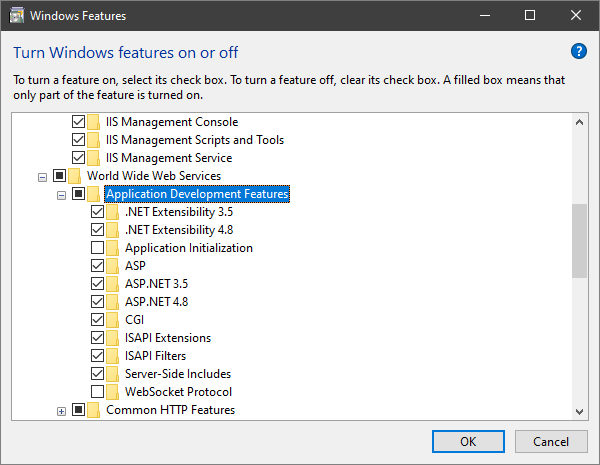Click the folder icon beside WebSocket Protocol
This screenshot has height=465, width=600.
click(x=112, y=392)
